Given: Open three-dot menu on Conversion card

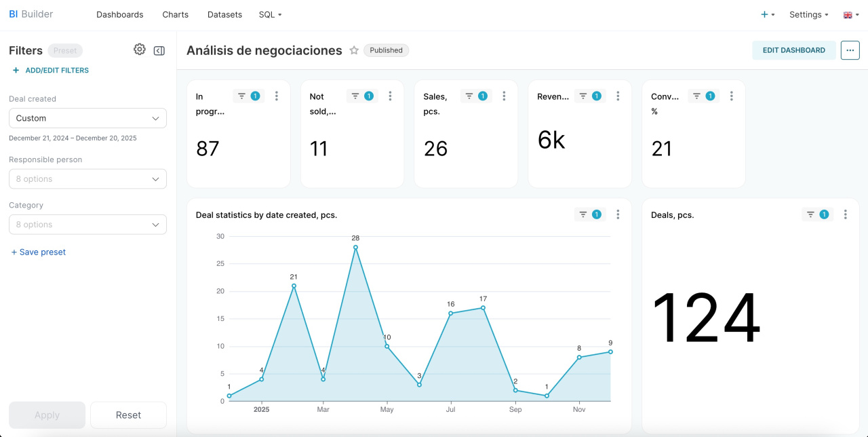Looking at the screenshot, I should (731, 96).
